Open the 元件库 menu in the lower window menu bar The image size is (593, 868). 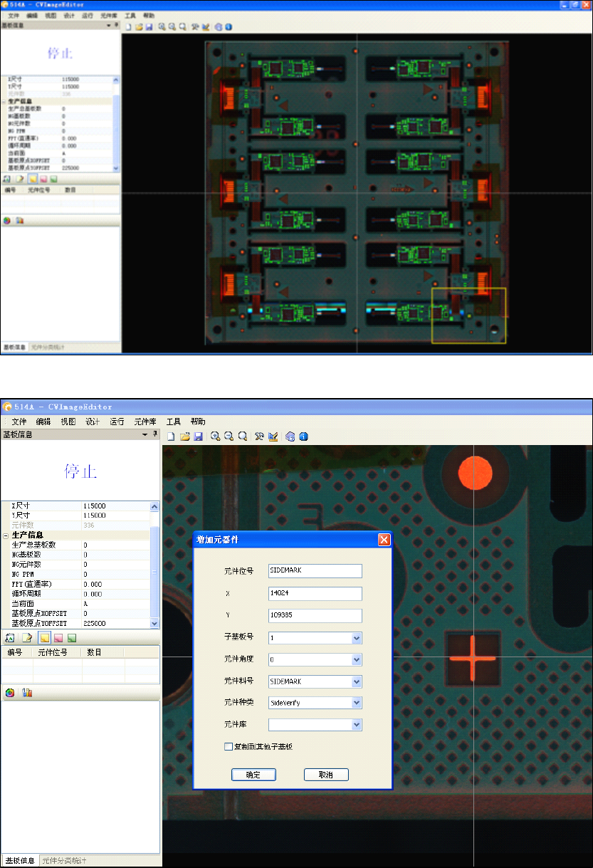145,422
